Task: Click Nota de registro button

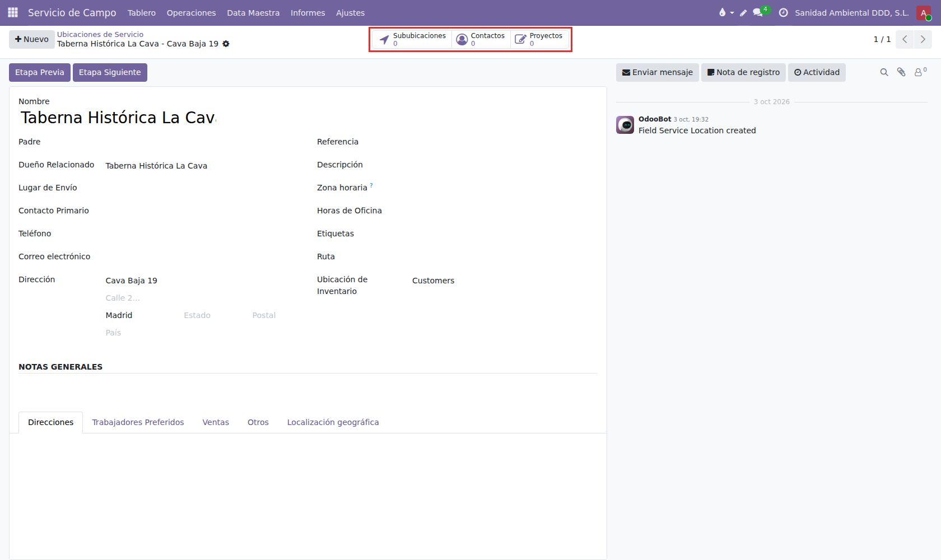Action: pos(743,72)
